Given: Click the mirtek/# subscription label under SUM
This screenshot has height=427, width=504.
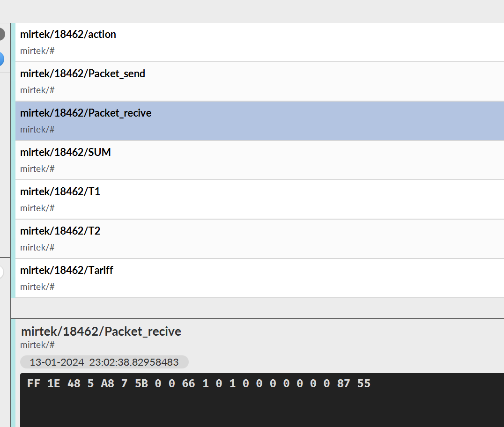Looking at the screenshot, I should [37, 169].
